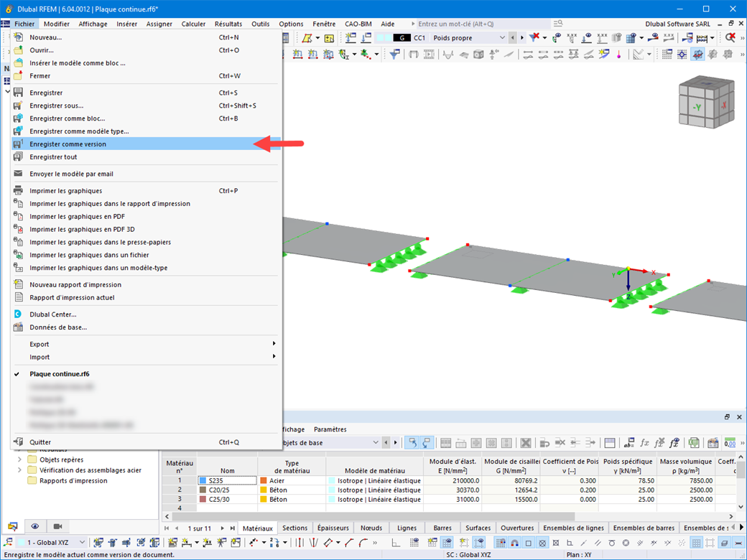747x560 pixels.
Task: Click the Excel export icon in table toolbar
Action: tap(694, 443)
